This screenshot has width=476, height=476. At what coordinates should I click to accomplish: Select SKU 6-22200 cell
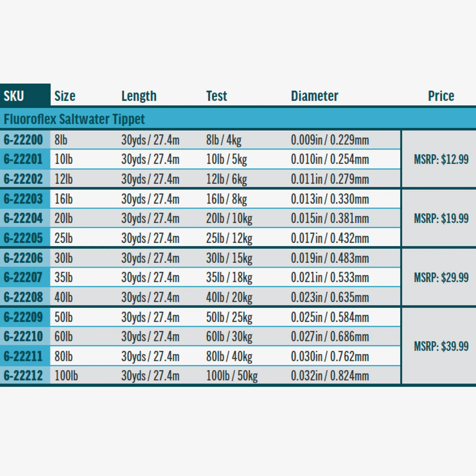pos(23,140)
